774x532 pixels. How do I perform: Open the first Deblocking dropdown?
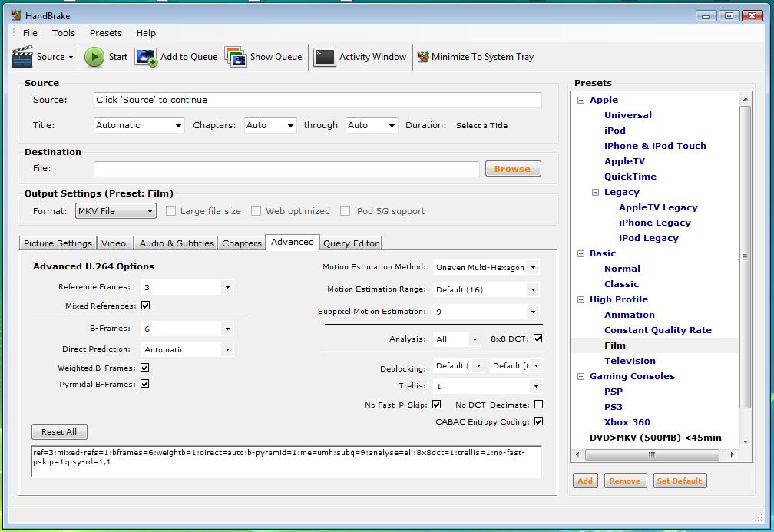(459, 365)
